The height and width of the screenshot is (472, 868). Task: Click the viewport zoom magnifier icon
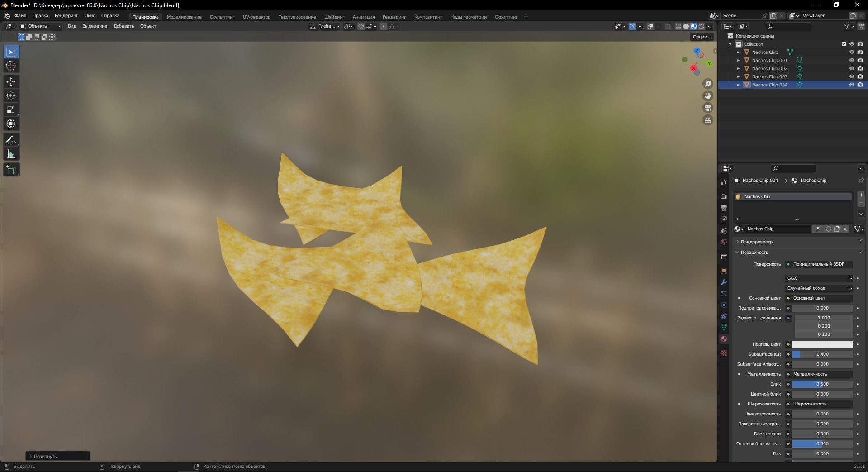tap(708, 84)
